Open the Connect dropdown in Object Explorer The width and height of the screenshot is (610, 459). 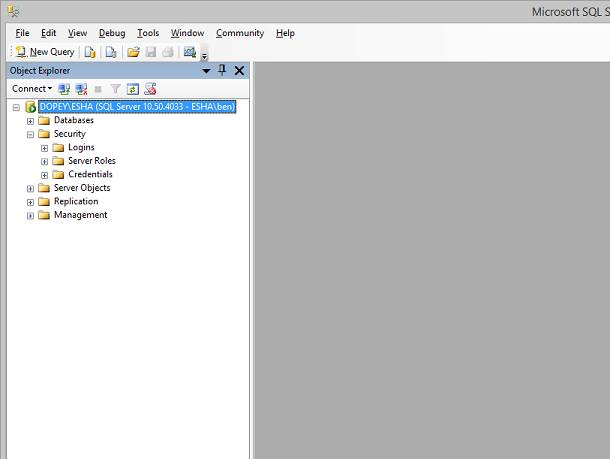point(32,89)
